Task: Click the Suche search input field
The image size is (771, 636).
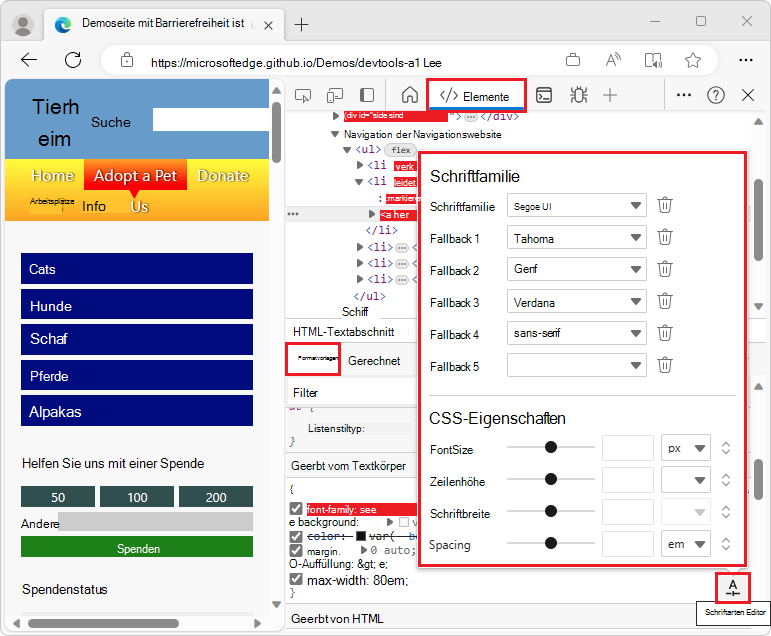Action: [210, 120]
